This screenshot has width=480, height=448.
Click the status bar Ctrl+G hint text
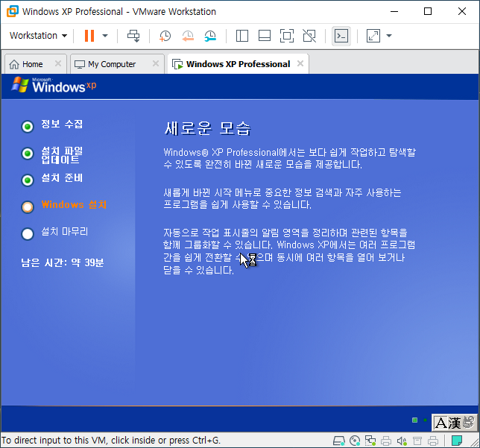coord(111,441)
